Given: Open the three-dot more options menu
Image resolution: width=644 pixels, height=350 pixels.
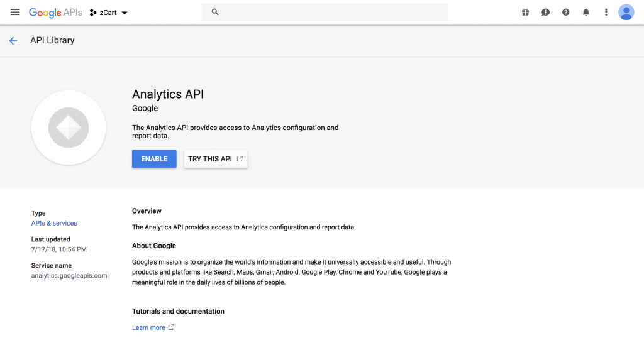Looking at the screenshot, I should pyautogui.click(x=606, y=13).
